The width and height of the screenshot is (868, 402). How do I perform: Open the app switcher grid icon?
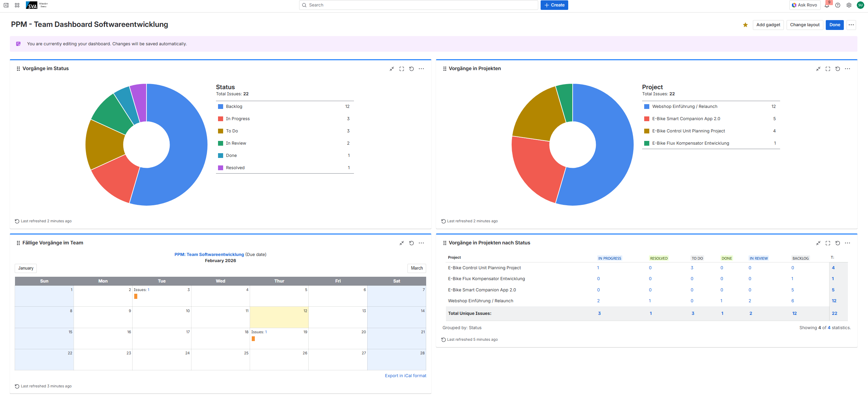pos(17,5)
